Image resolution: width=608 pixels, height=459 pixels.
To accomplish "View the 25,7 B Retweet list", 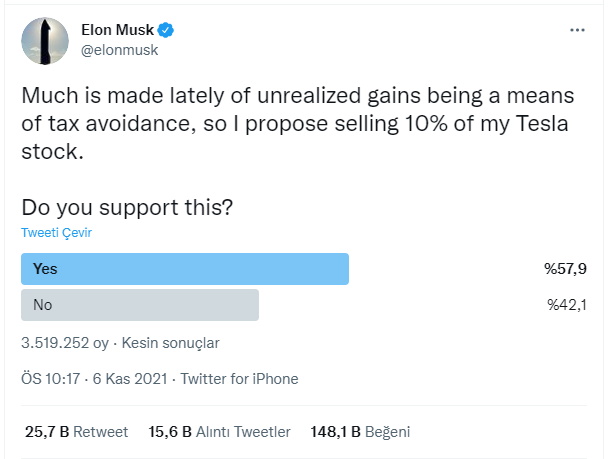I will click(76, 432).
